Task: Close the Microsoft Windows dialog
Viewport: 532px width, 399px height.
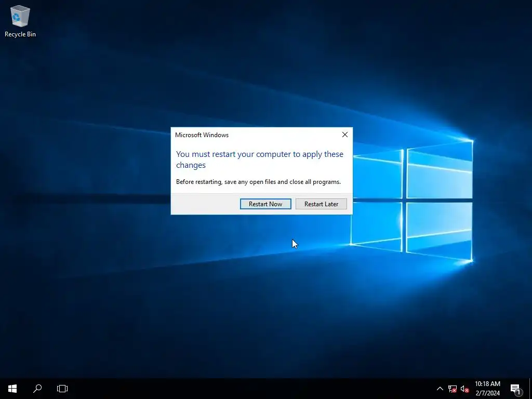Action: point(345,135)
